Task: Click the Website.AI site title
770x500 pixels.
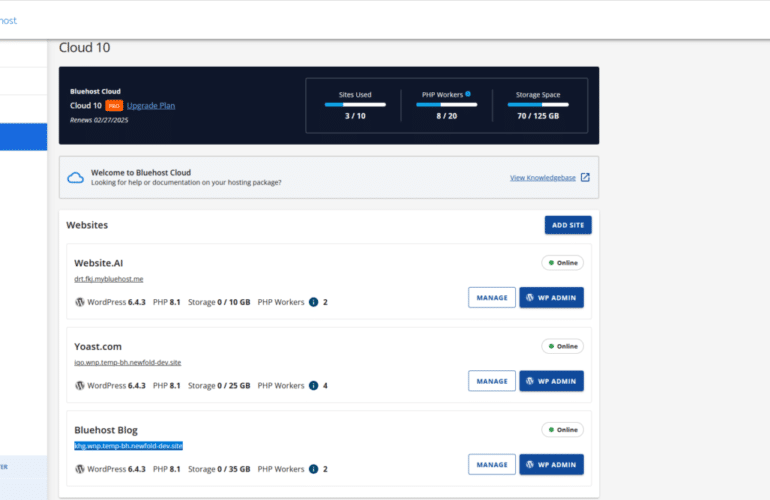Action: [x=99, y=263]
